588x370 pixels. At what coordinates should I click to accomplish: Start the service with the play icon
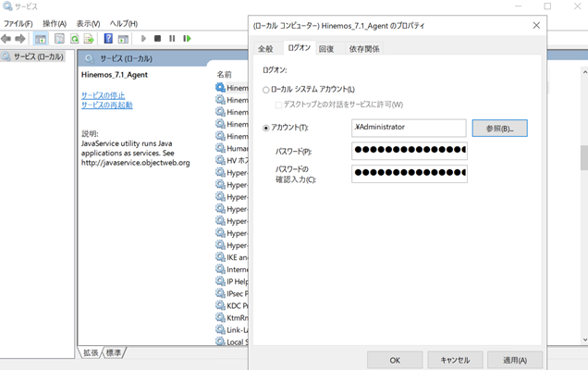[143, 38]
